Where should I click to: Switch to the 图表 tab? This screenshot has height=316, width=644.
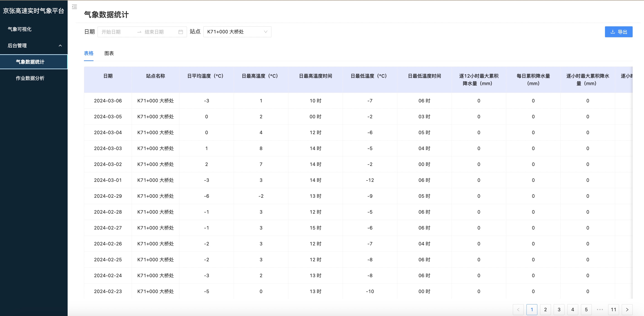[x=109, y=53]
